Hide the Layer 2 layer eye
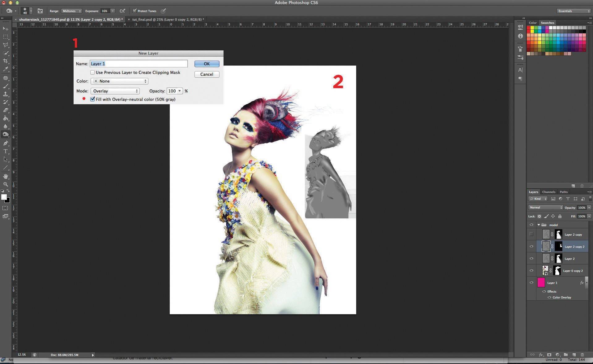Screen dimensions: 593x364 point(531,259)
